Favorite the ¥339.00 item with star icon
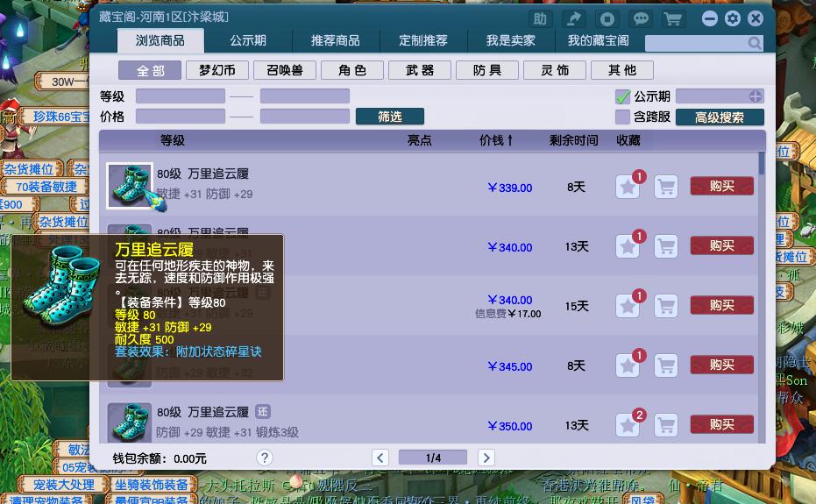 click(628, 187)
